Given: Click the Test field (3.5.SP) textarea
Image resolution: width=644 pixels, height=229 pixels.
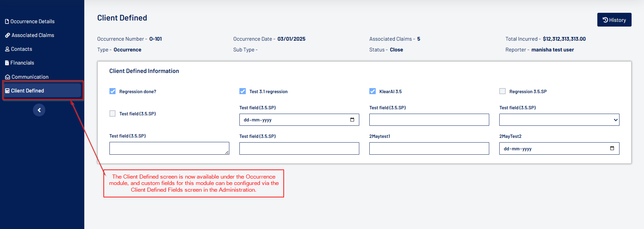Looking at the screenshot, I should (x=169, y=148).
